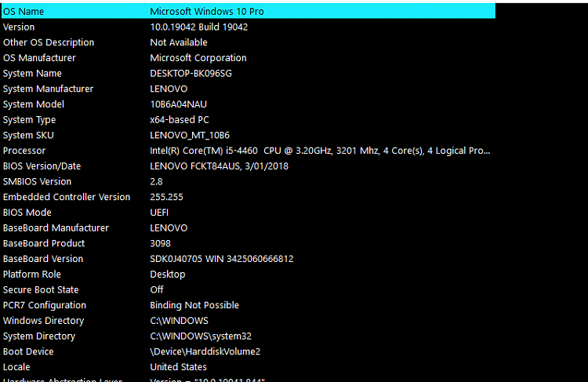Select the 'BaseBoard Product' label

tap(43, 243)
